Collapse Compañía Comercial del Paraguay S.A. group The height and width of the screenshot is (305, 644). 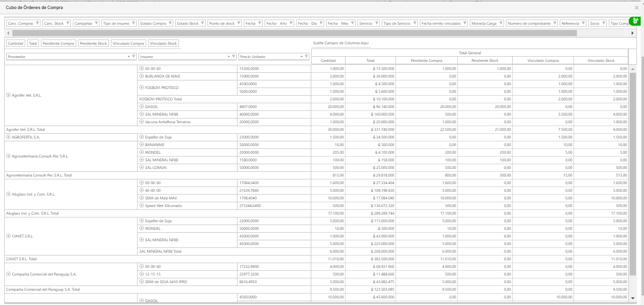coord(8,274)
